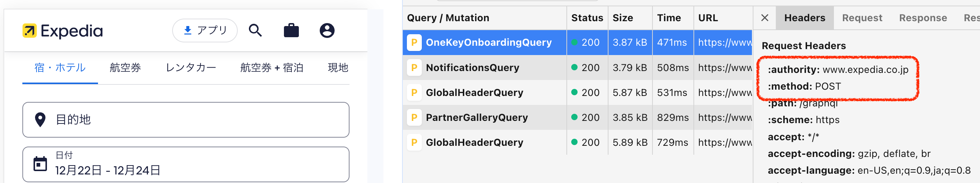Open the Response tab
Viewport: 980px width, 183px height.
pyautogui.click(x=923, y=18)
